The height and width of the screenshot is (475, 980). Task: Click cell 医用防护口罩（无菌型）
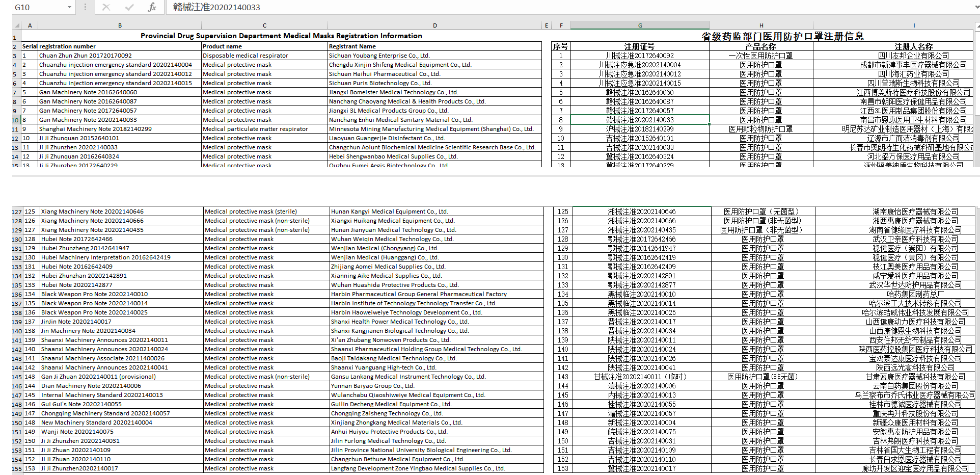[x=763, y=212]
